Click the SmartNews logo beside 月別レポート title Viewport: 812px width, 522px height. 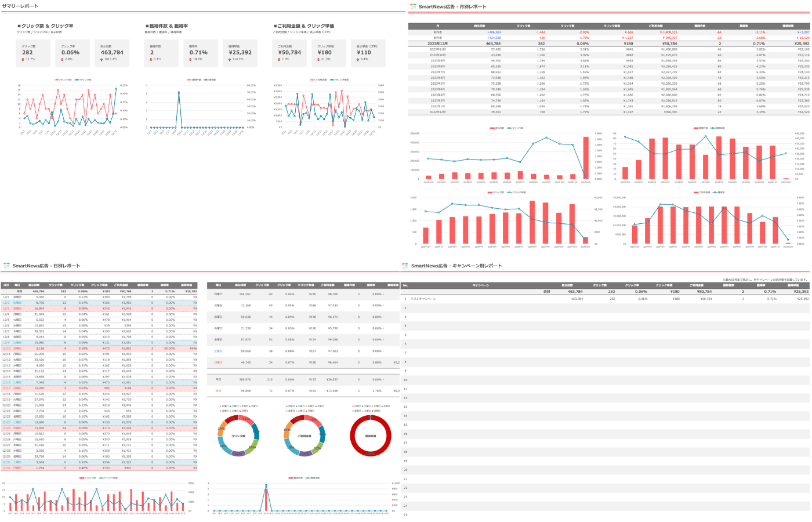click(x=413, y=6)
